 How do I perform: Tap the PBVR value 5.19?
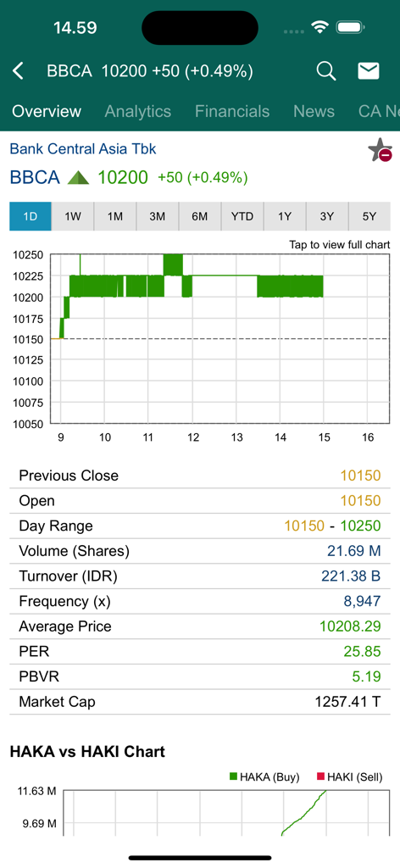tap(366, 677)
